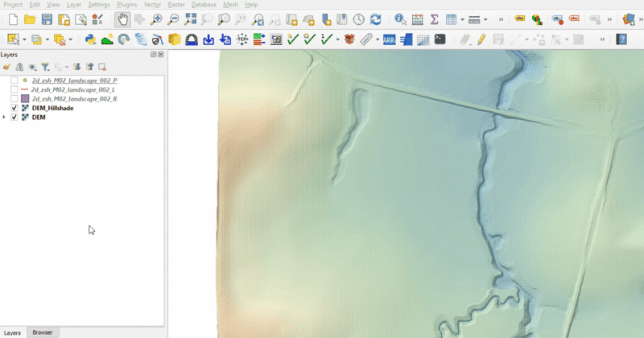
Task: Click the Identify Features tool
Action: pyautogui.click(x=400, y=19)
